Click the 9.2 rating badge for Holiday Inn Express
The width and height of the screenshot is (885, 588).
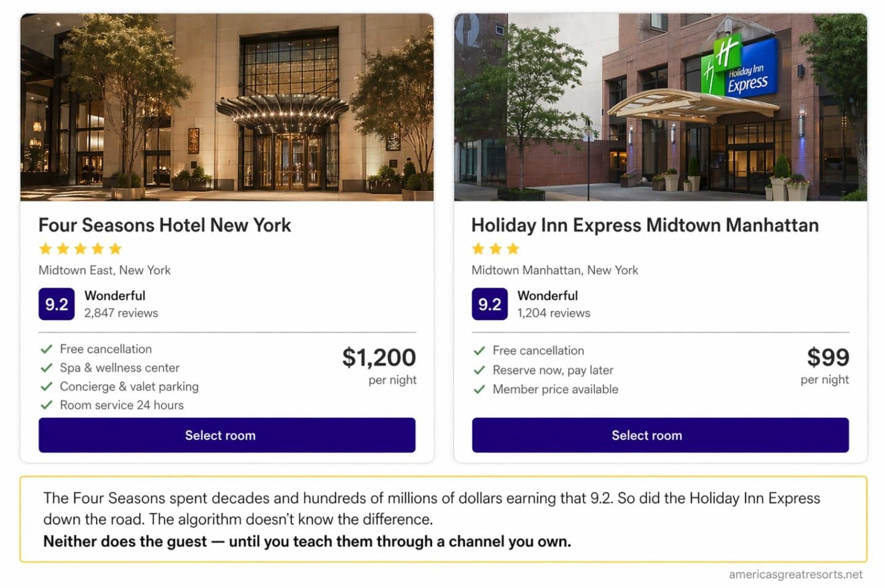coord(489,304)
